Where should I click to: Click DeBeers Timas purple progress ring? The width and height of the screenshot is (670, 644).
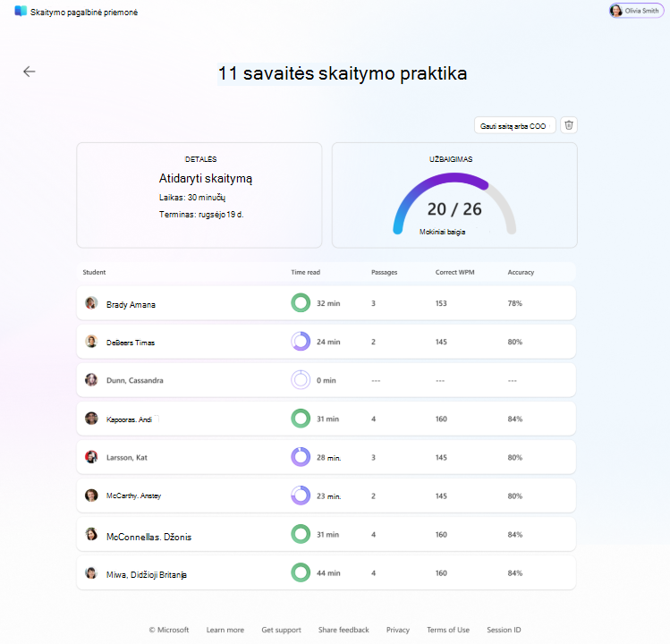(301, 342)
